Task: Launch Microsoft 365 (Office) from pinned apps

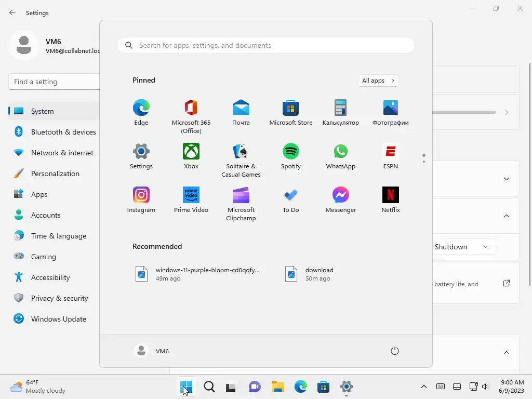Action: [x=191, y=117]
